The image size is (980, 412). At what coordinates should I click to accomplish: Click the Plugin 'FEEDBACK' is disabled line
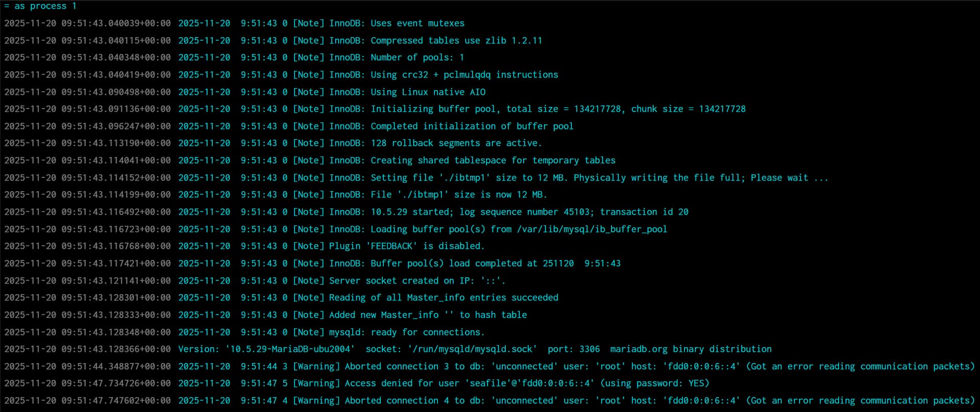pos(406,246)
